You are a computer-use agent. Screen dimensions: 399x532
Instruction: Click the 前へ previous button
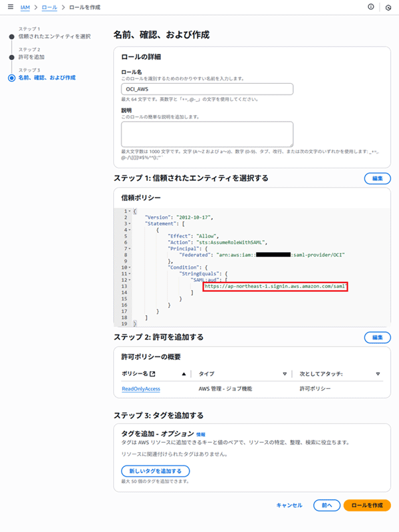pos(327,505)
